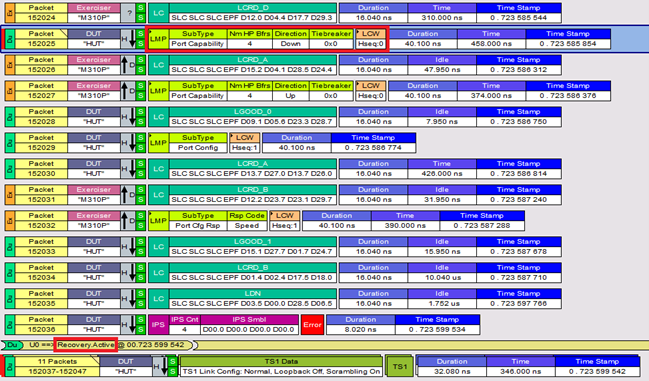Click the Time Stamp value of packet 152035
This screenshot has width=649, height=381.
pos(518,303)
